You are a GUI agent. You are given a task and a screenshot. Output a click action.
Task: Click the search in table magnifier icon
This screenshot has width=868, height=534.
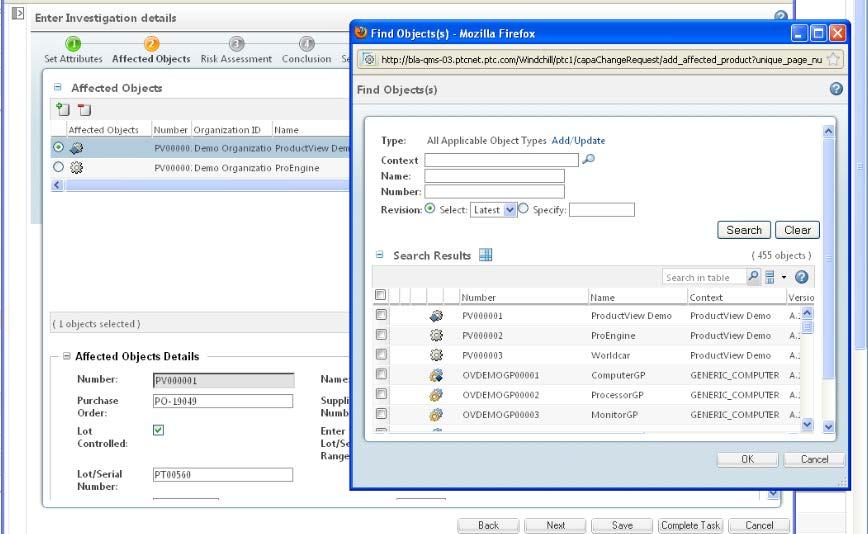(x=753, y=277)
